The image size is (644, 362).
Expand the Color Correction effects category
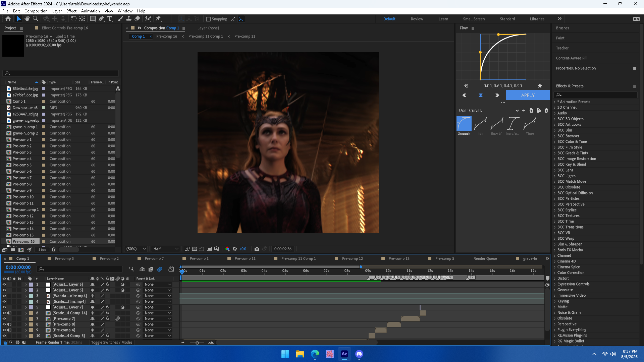coord(555,273)
